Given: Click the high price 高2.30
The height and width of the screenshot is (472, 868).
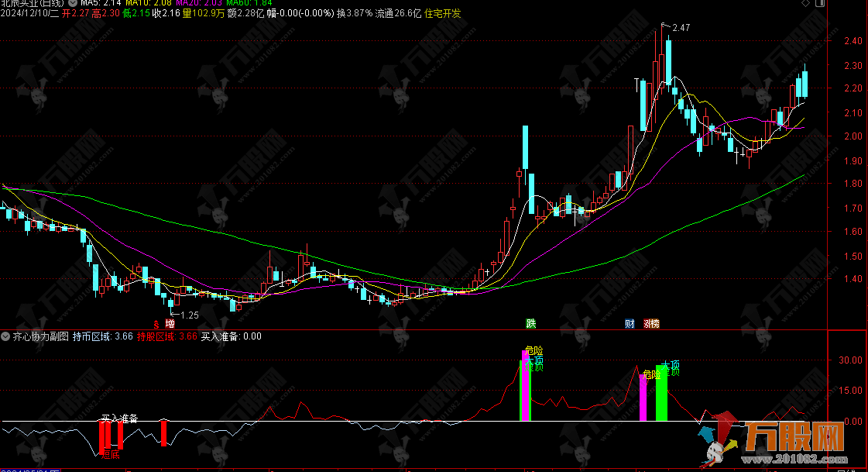Looking at the screenshot, I should pos(106,13).
